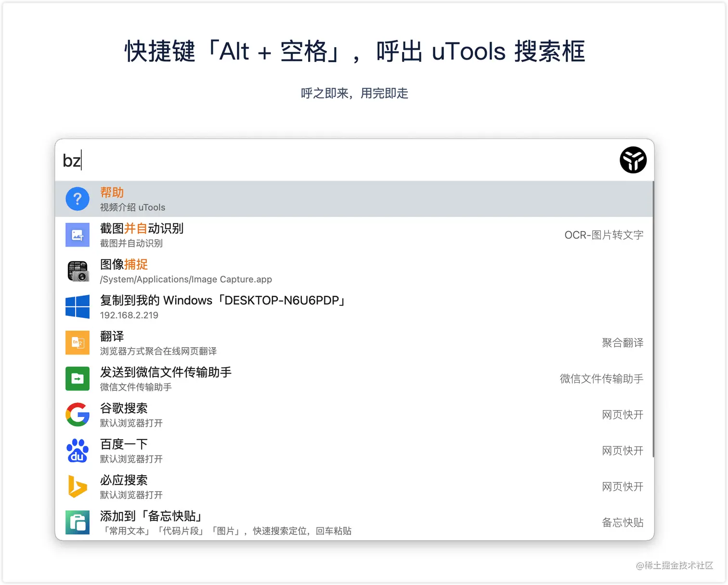The width and height of the screenshot is (728, 585).
Task: Click the blue question mark help icon
Action: pos(78,199)
